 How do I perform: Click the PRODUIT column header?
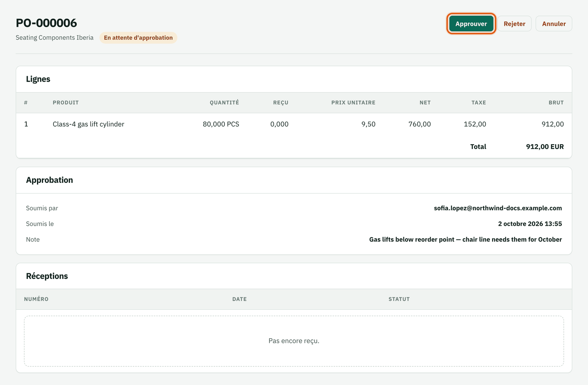pos(66,103)
